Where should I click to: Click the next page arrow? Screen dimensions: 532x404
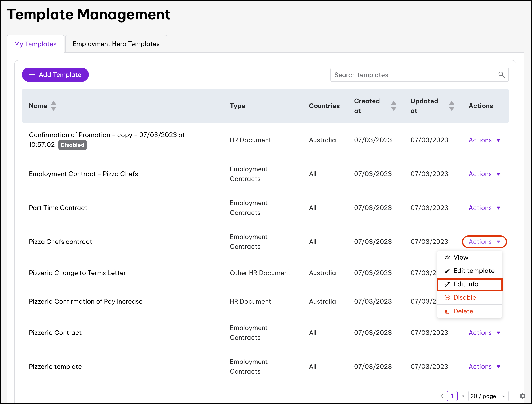pos(462,396)
